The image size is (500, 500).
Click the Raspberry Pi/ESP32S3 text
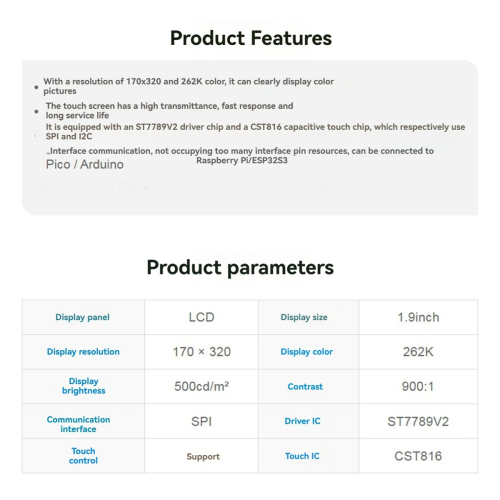coord(242,161)
